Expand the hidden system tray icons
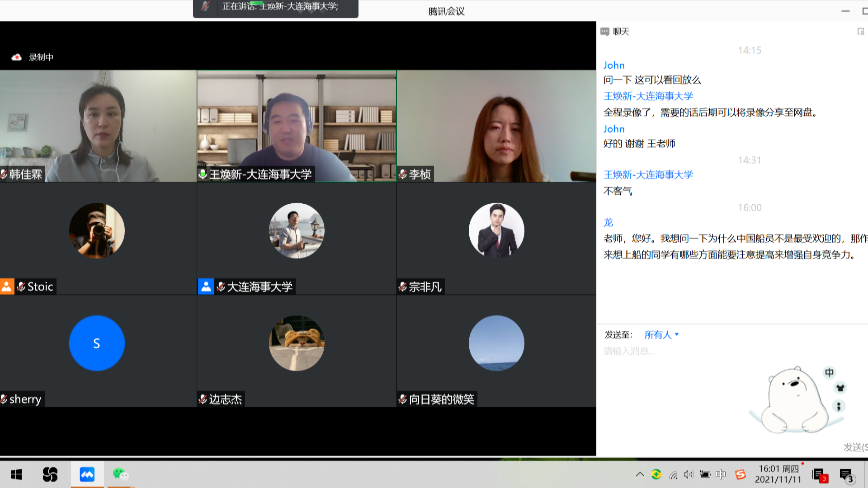Image resolution: width=868 pixels, height=488 pixels. [640, 474]
